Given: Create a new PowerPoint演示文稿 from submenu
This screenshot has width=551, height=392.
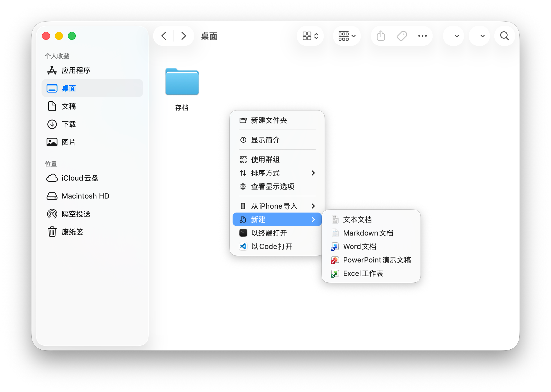Looking at the screenshot, I should (x=371, y=260).
